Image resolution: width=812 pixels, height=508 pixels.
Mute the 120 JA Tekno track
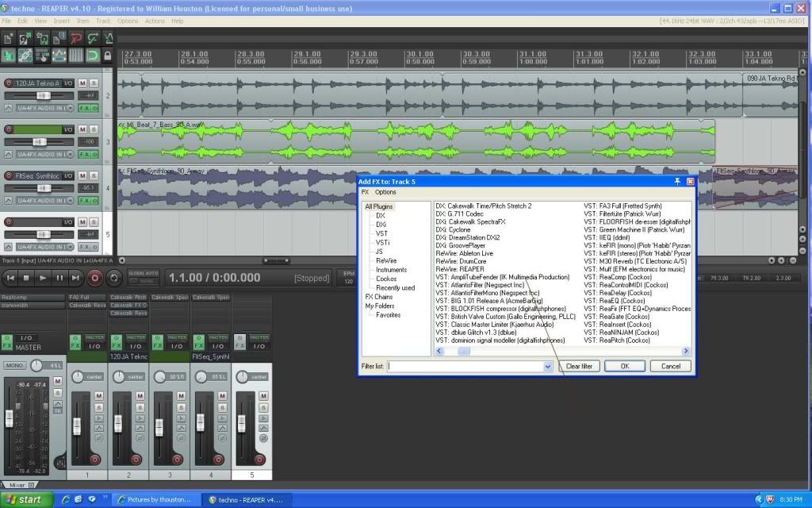click(83, 83)
